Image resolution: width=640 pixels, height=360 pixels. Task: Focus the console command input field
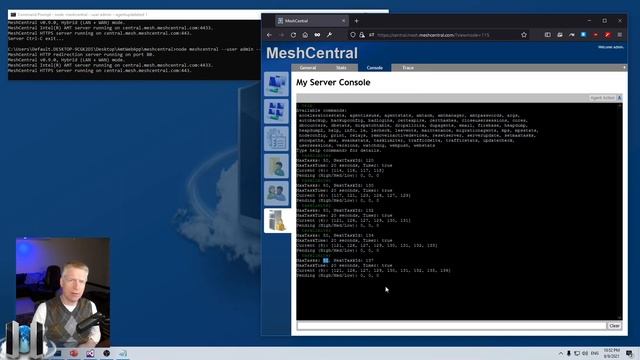point(451,326)
